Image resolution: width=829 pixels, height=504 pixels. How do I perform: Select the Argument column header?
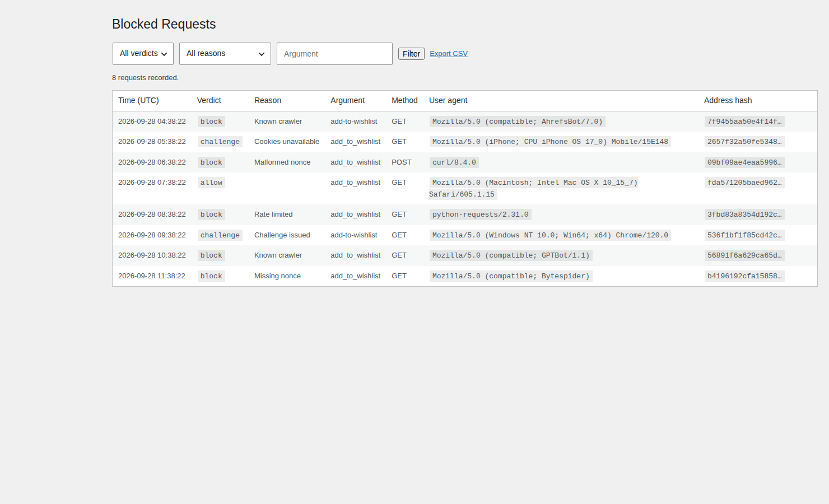click(347, 100)
